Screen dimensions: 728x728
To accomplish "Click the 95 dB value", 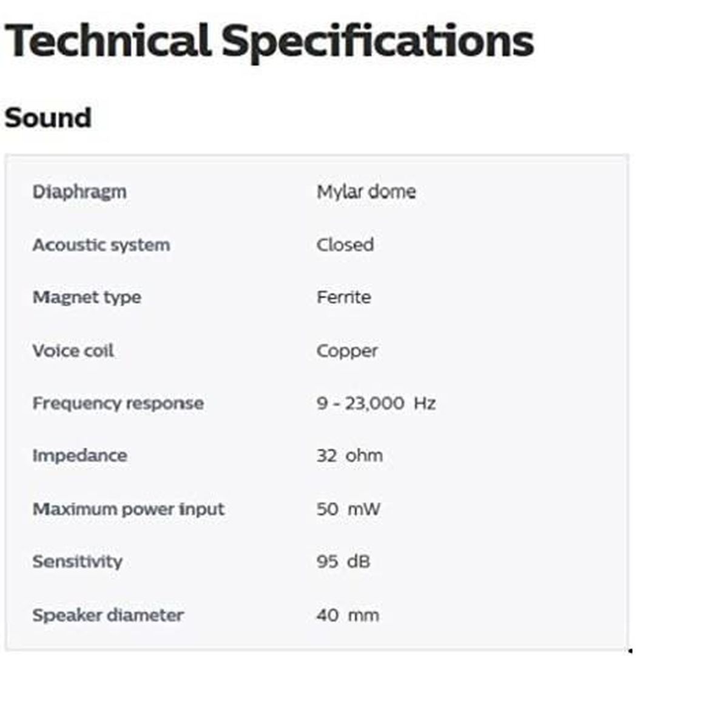I will click(x=343, y=561).
